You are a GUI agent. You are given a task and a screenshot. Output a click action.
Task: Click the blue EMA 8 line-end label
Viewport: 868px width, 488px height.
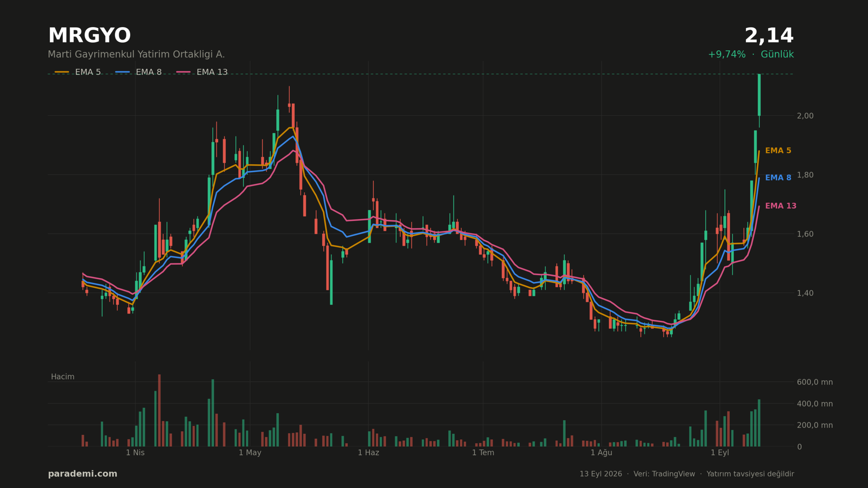[x=778, y=178]
